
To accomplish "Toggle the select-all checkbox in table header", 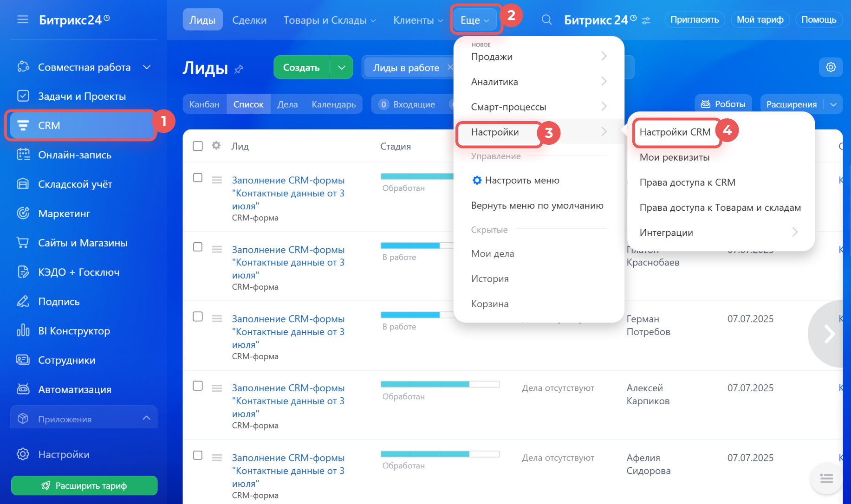I will click(198, 146).
